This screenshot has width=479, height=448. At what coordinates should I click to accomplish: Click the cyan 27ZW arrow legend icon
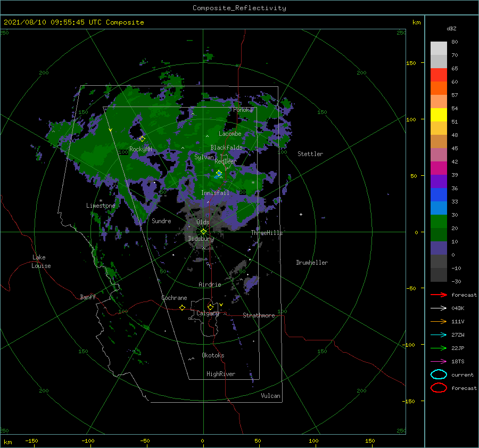[439, 335]
